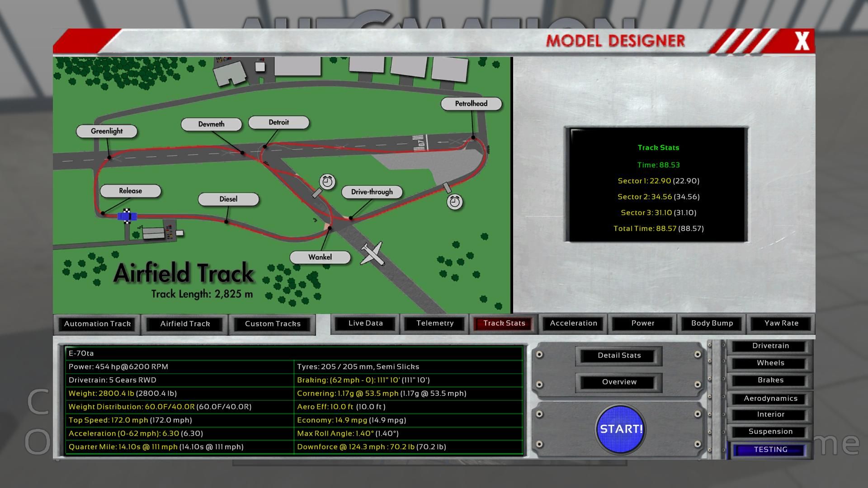Click the stopwatch icon near Drive-through
This screenshot has height=488, width=868.
(x=327, y=182)
